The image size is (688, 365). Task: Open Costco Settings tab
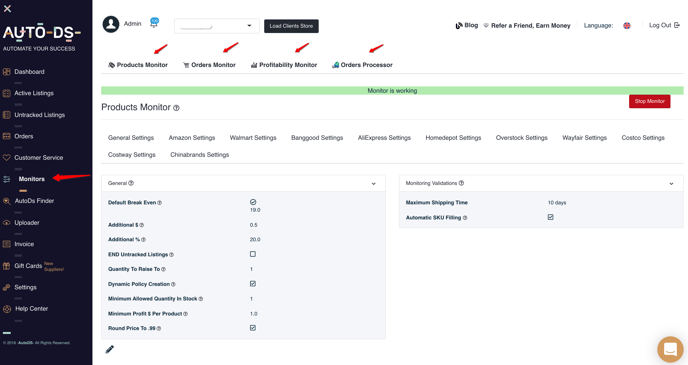pos(643,138)
